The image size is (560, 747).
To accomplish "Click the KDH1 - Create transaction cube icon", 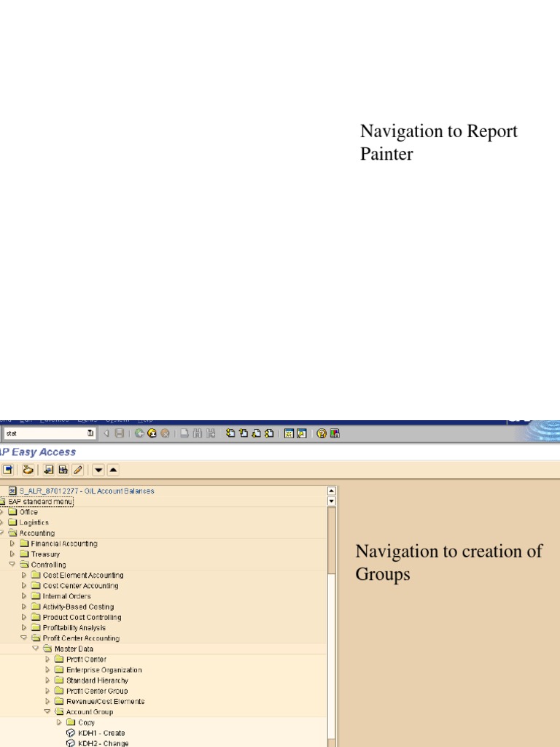I will pyautogui.click(x=71, y=732).
